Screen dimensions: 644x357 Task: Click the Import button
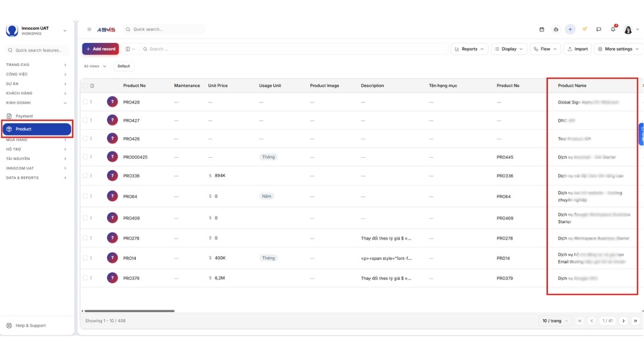click(577, 49)
